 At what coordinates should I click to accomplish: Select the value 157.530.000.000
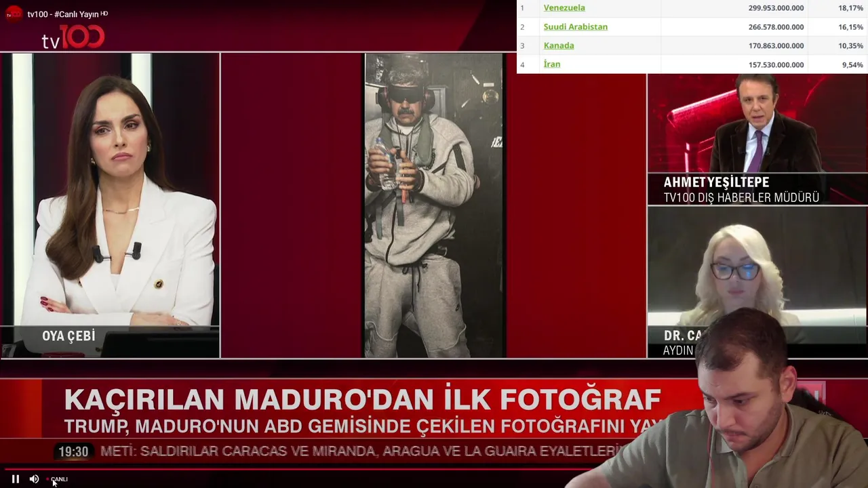tap(776, 65)
